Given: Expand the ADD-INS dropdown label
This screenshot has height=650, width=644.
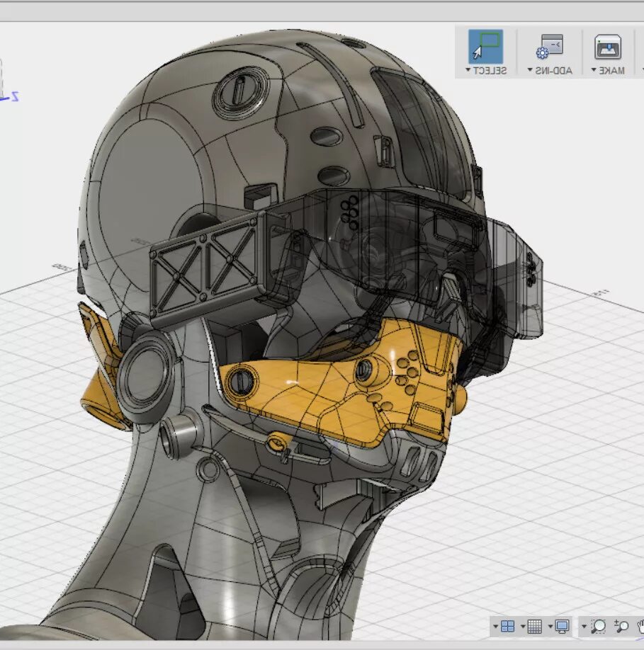Looking at the screenshot, I should 550,71.
